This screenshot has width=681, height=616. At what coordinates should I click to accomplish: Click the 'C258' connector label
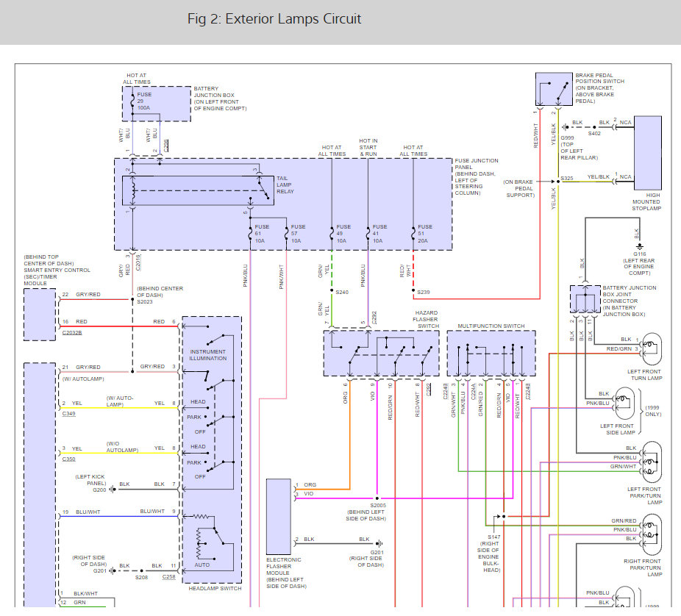169,577
